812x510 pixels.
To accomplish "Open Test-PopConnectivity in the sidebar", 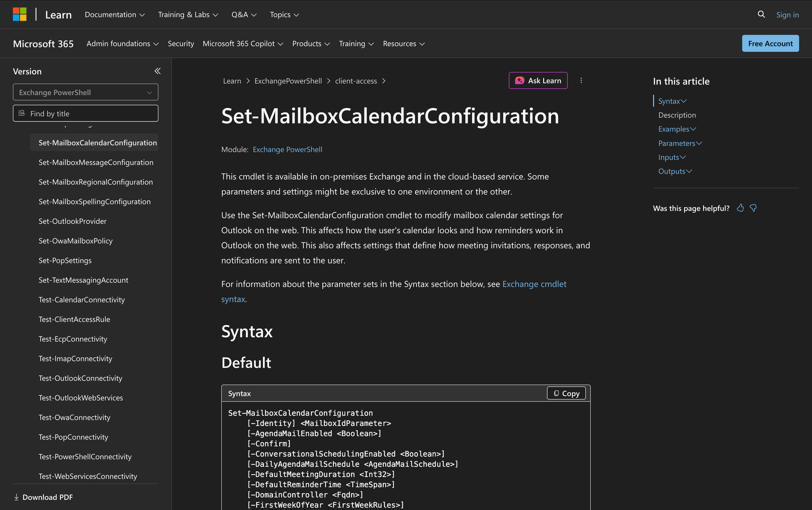I will pyautogui.click(x=73, y=437).
